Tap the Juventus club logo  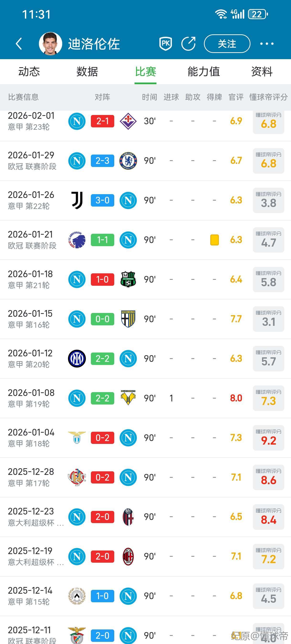[77, 200]
